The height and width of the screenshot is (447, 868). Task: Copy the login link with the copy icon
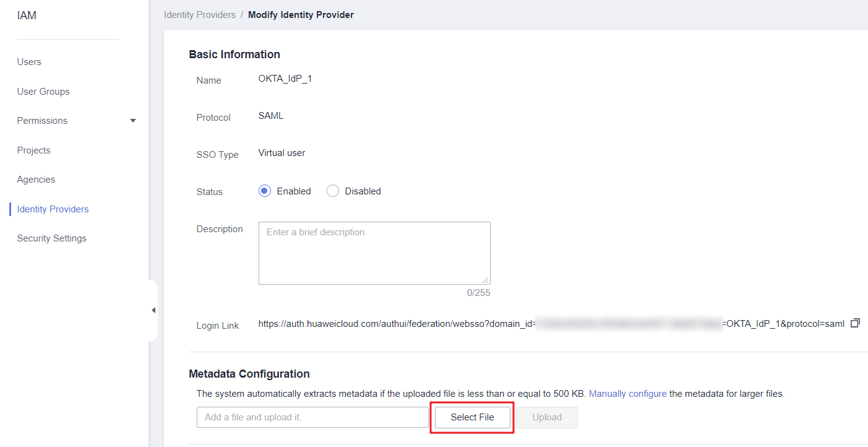855,323
